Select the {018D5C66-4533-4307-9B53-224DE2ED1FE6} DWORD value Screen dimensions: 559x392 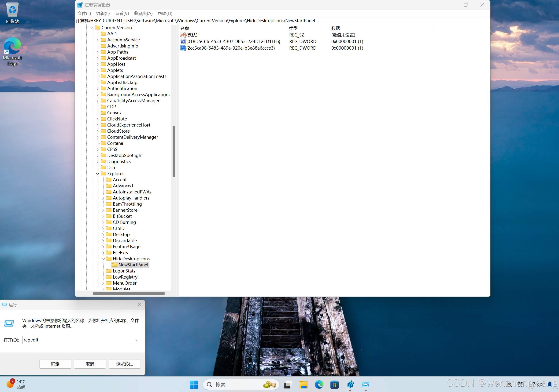[233, 41]
